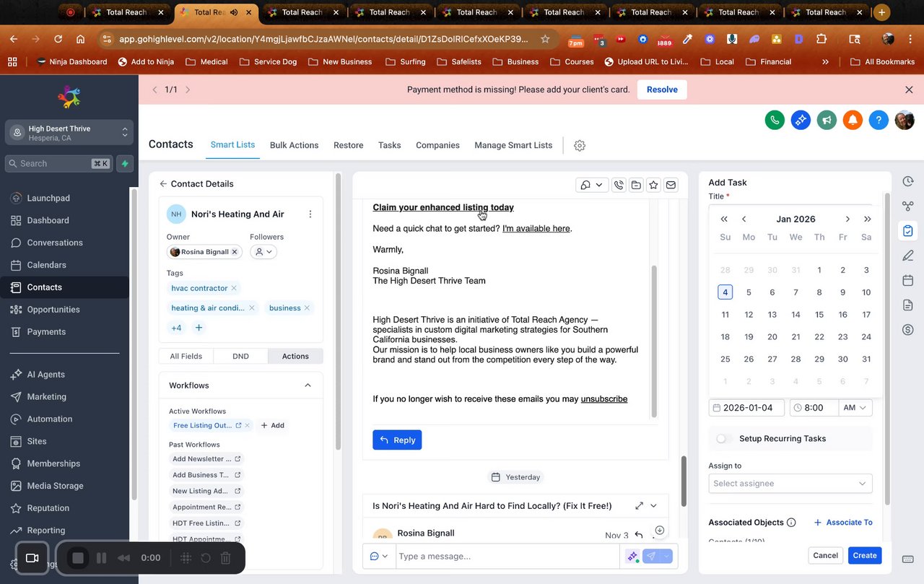
Task: Select the All Fields tab
Action: pos(186,357)
